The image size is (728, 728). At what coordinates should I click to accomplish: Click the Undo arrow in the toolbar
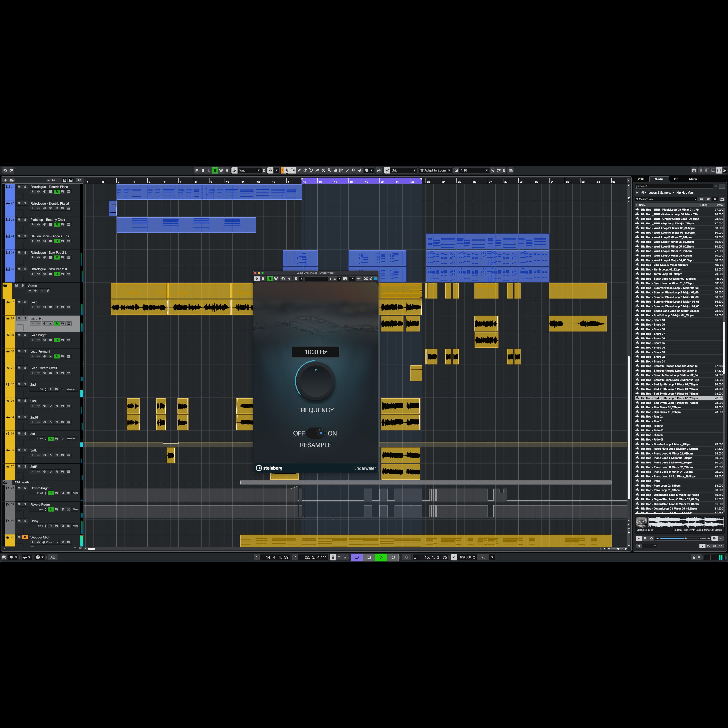(x=5, y=170)
